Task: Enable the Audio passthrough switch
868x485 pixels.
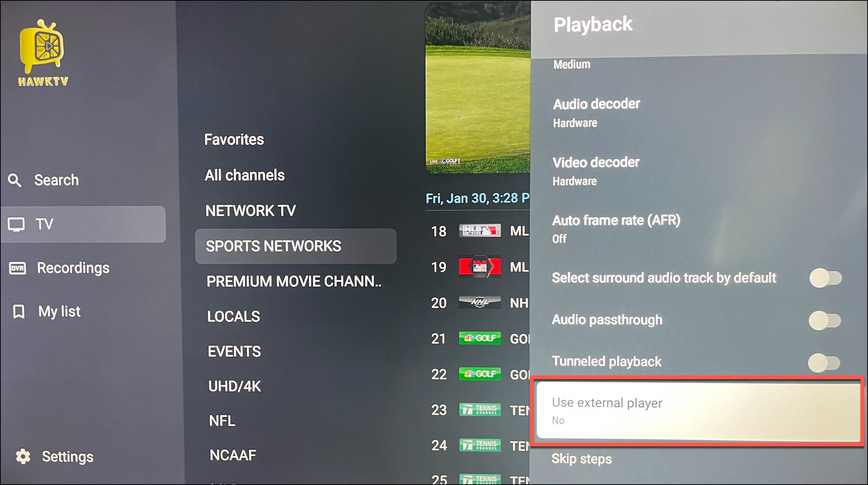Action: coord(825,320)
